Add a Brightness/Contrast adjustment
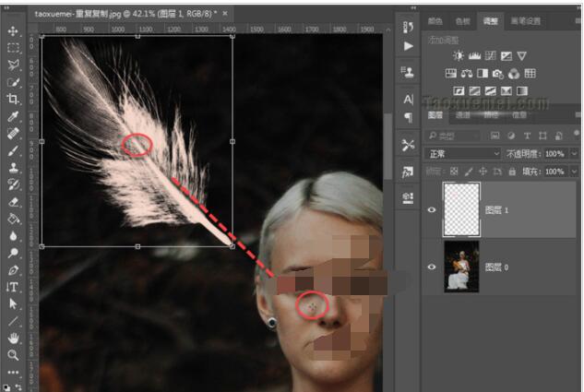 pos(459,56)
